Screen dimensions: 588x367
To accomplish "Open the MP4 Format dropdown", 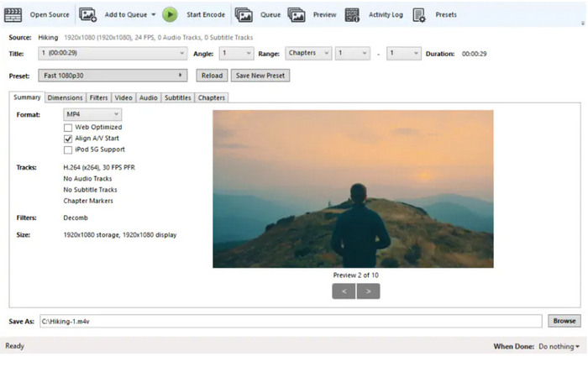I will [x=92, y=114].
